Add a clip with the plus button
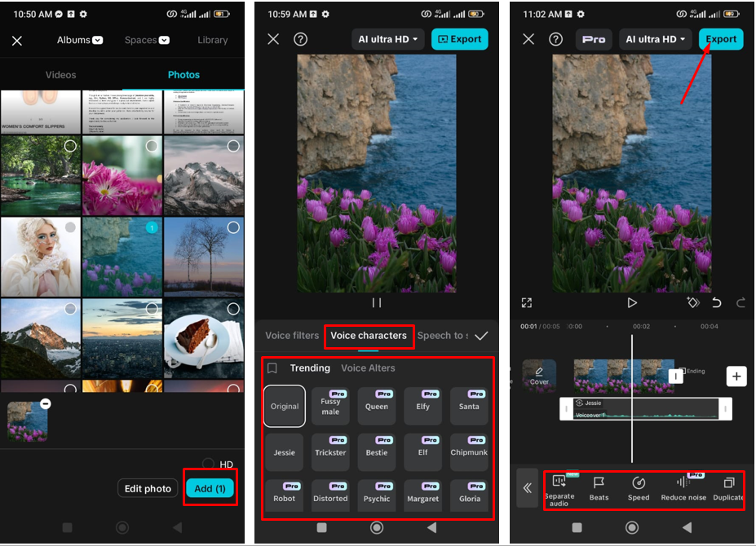This screenshot has width=756, height=546. click(x=736, y=376)
